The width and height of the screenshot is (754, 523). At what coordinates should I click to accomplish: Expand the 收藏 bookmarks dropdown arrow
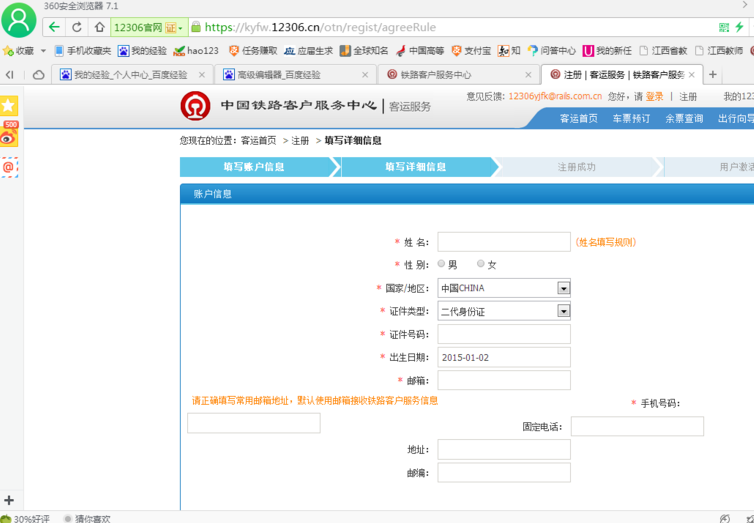(43, 50)
